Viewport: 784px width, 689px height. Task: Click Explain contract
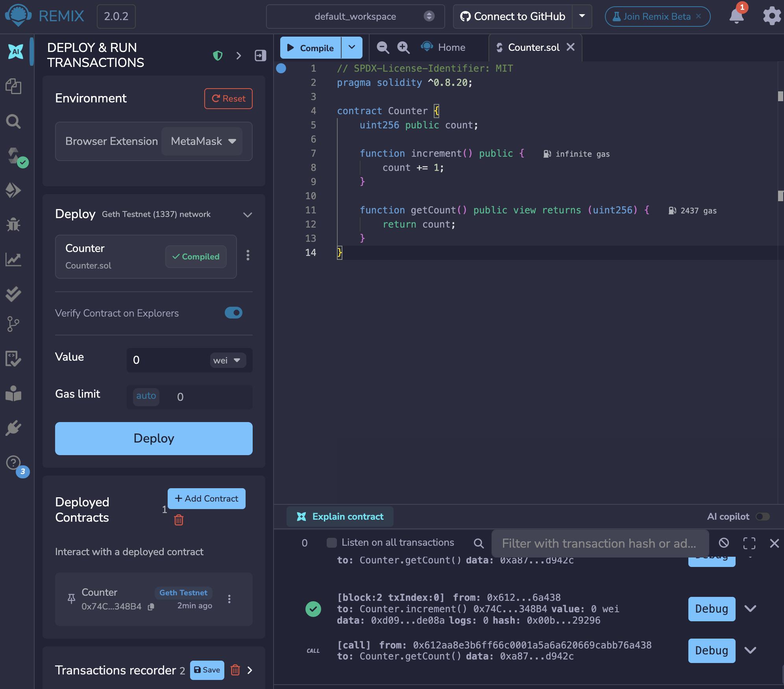(x=340, y=517)
